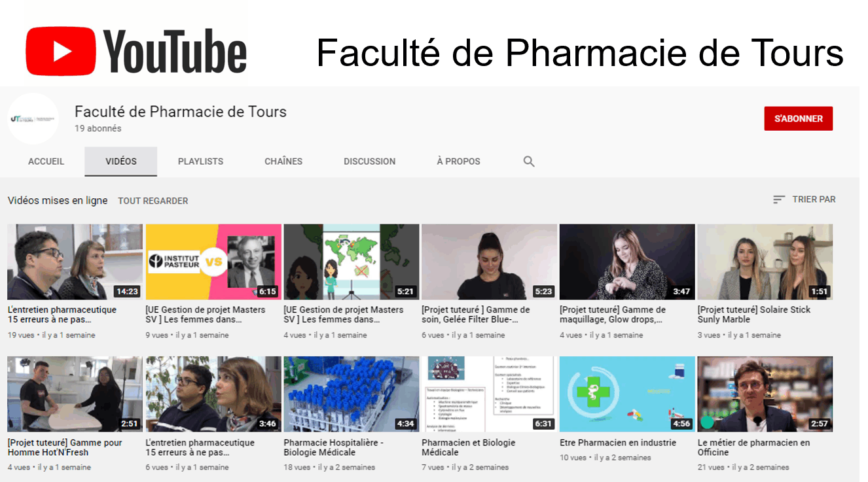Open the TOUT REGARDER link
This screenshot has height=482, width=868.
[153, 201]
